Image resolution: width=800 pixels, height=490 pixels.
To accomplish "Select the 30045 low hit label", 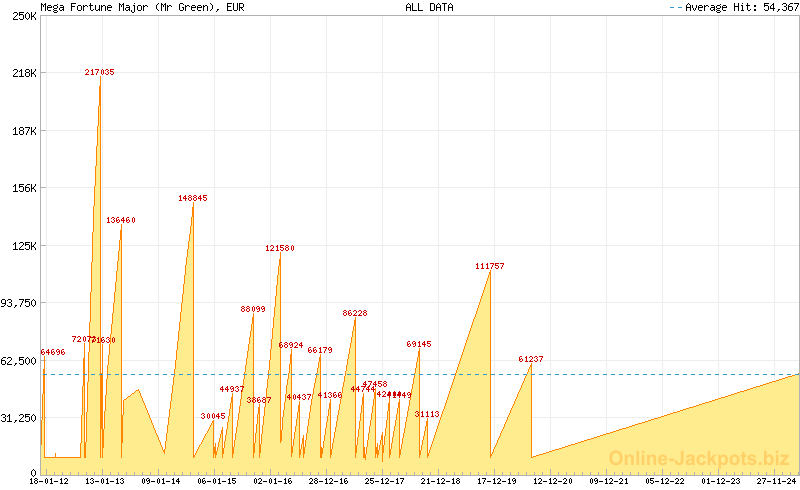I will tap(213, 416).
